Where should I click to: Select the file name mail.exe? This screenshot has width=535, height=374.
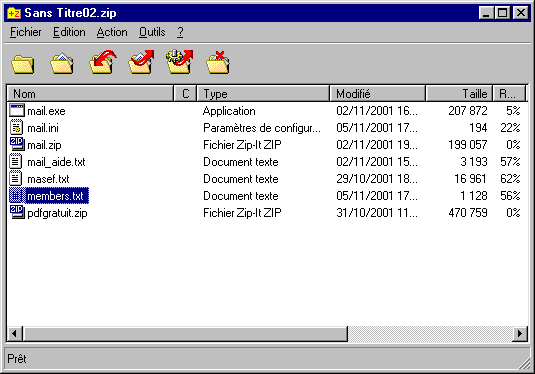46,111
